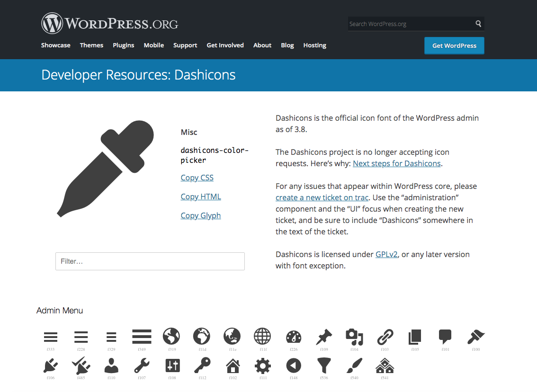Click the Misc category label
This screenshot has width=537, height=392.
point(189,132)
